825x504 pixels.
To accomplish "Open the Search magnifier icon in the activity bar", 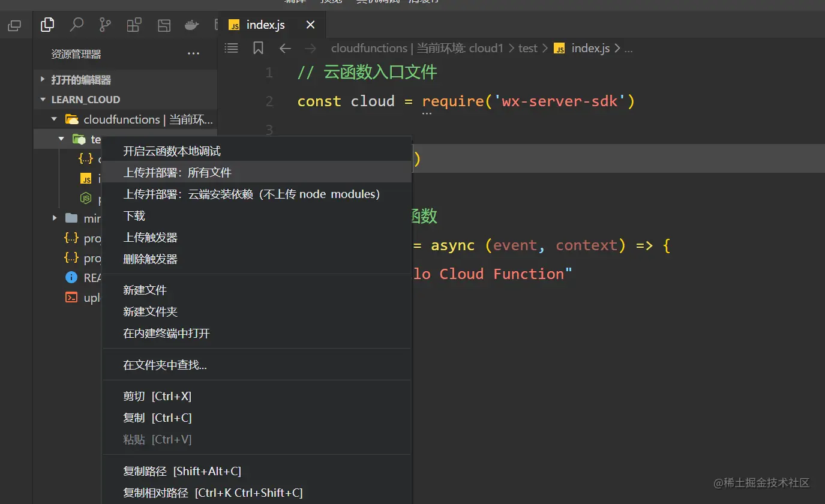I will tap(76, 25).
